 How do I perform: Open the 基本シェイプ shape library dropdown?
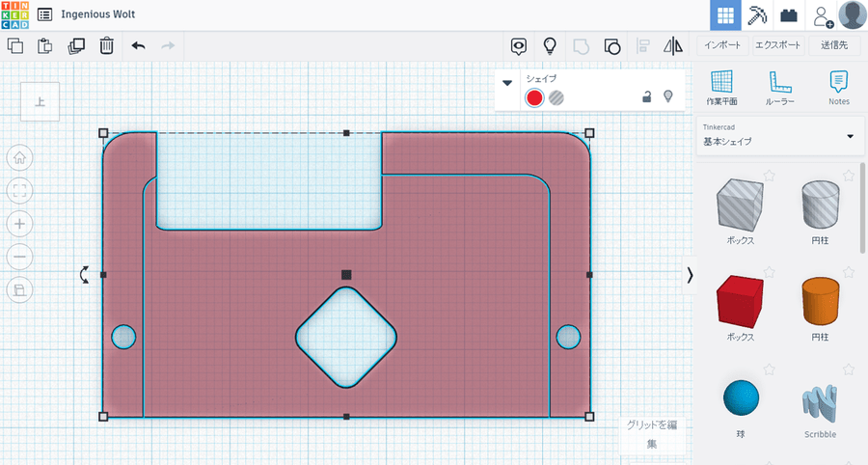780,136
